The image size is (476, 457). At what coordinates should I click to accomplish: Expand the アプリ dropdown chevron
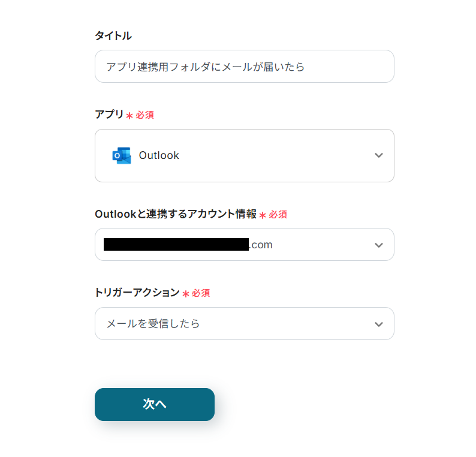pos(378,155)
